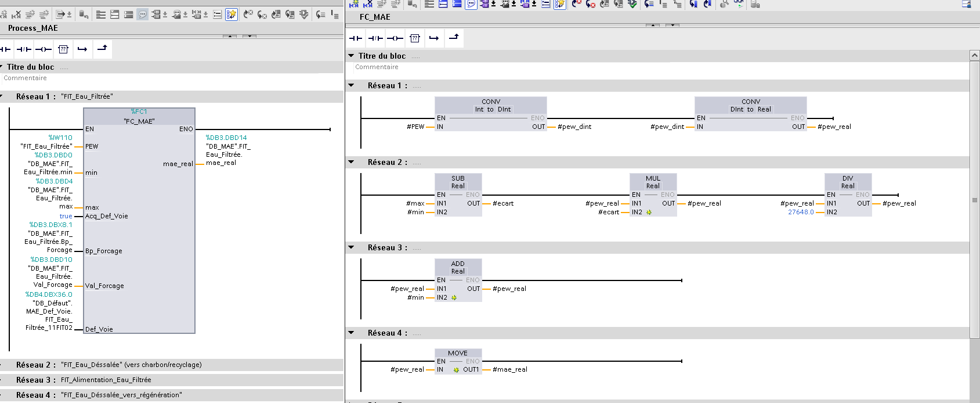Collapse Réseau 3 in FC_MAE editor
Viewport: 980px width, 403px height.
(351, 247)
